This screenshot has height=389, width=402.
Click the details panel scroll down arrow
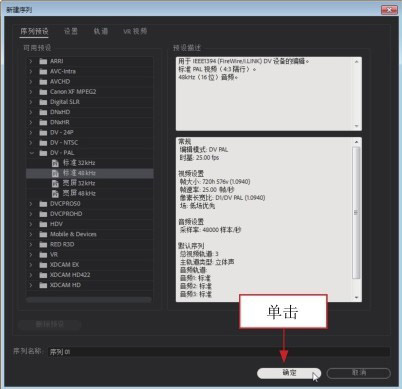[356, 298]
